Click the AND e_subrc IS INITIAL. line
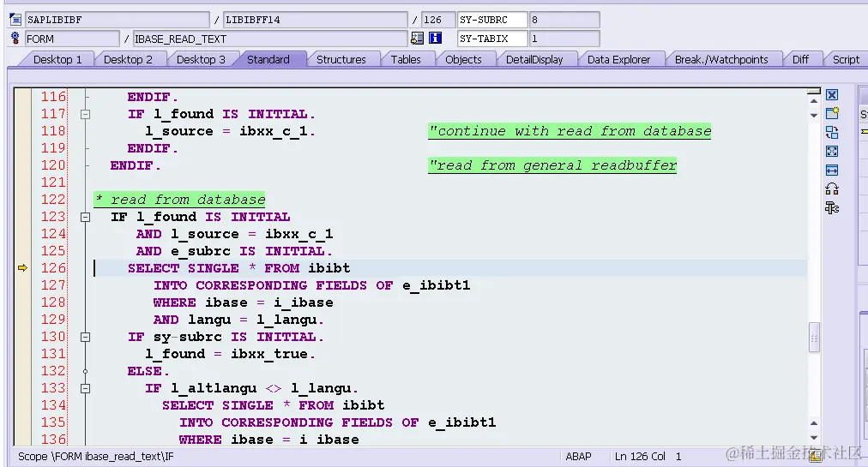Screen dimensions: 868x467 point(234,251)
